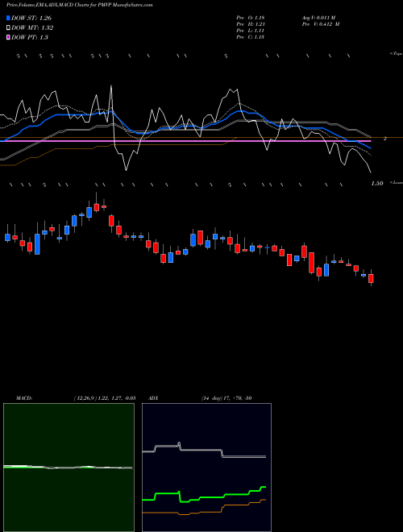Click the last red candlestick on the chart
Viewport: 403px width, 532px height.
pyautogui.click(x=371, y=279)
